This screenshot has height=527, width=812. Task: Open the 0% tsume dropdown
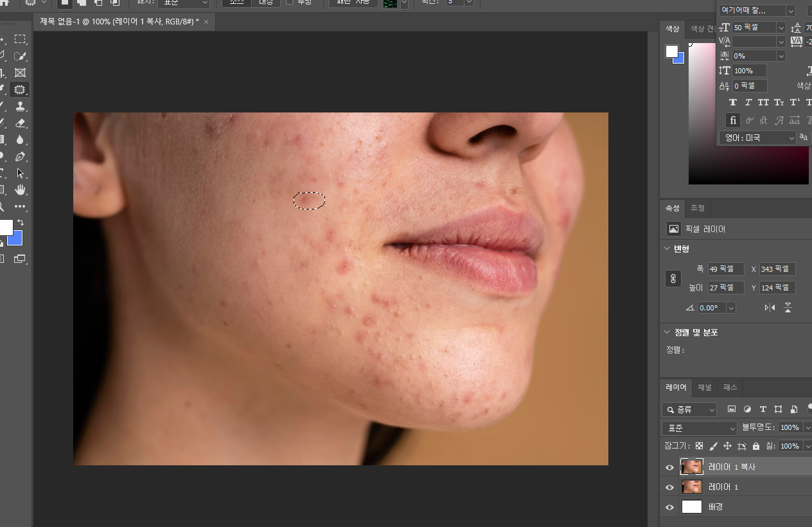781,56
